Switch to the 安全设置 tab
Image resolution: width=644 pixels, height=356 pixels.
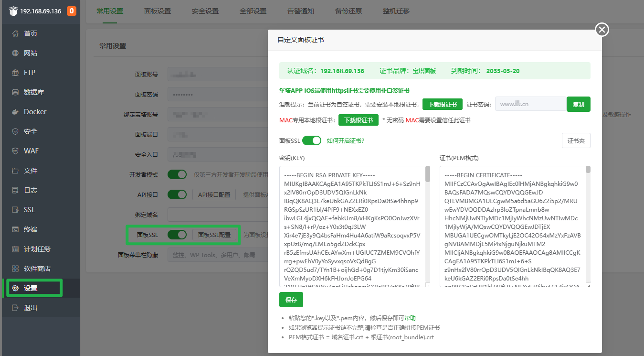click(x=205, y=11)
